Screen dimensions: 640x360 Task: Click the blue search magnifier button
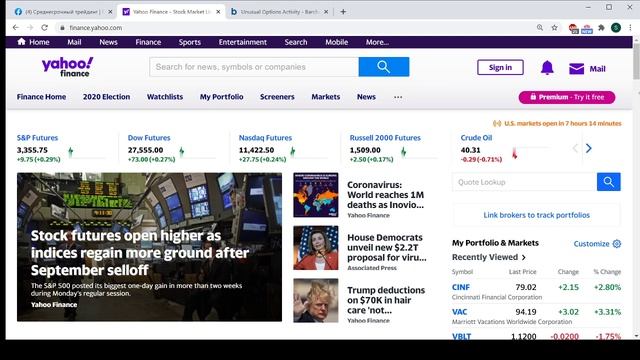pyautogui.click(x=384, y=67)
